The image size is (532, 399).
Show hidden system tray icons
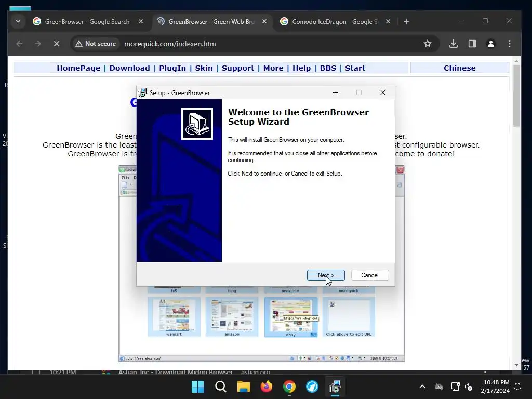pyautogui.click(x=422, y=387)
